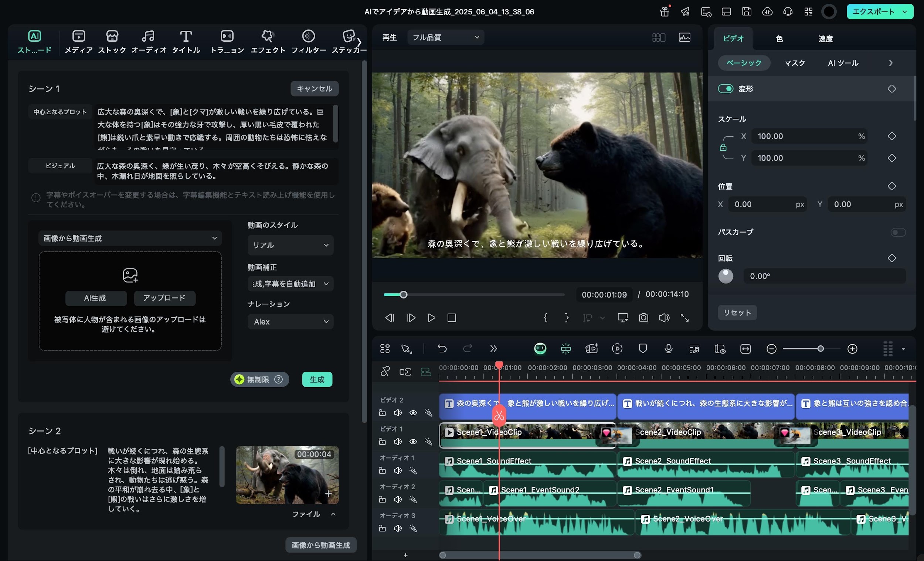The width and height of the screenshot is (924, 561).
Task: Mute the オーディオ 3 track speaker
Action: [x=397, y=528]
